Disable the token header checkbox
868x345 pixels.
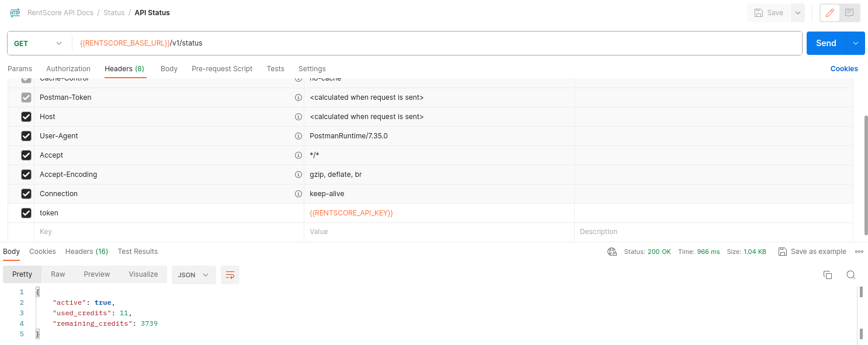tap(26, 213)
